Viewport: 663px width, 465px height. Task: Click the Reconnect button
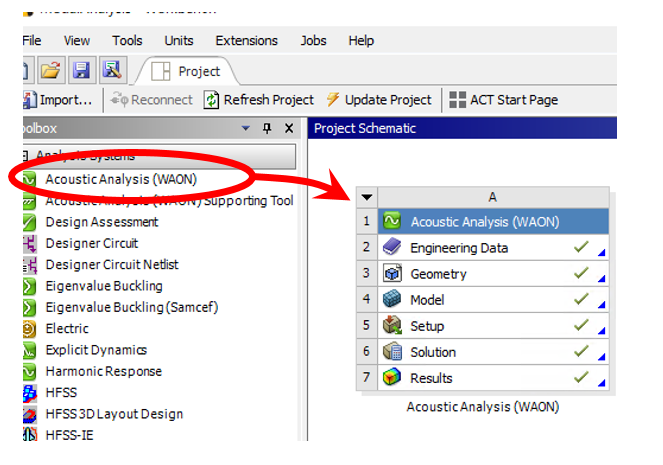click(151, 100)
